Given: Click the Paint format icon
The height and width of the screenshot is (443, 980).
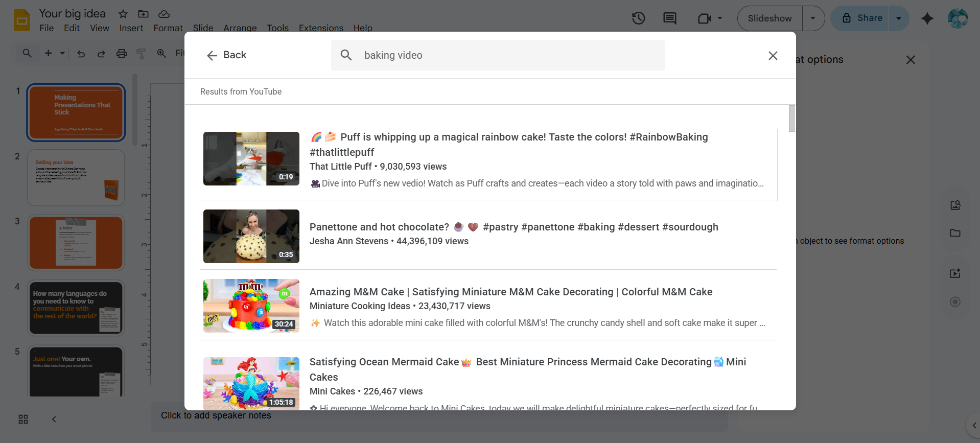Looking at the screenshot, I should coord(141,53).
